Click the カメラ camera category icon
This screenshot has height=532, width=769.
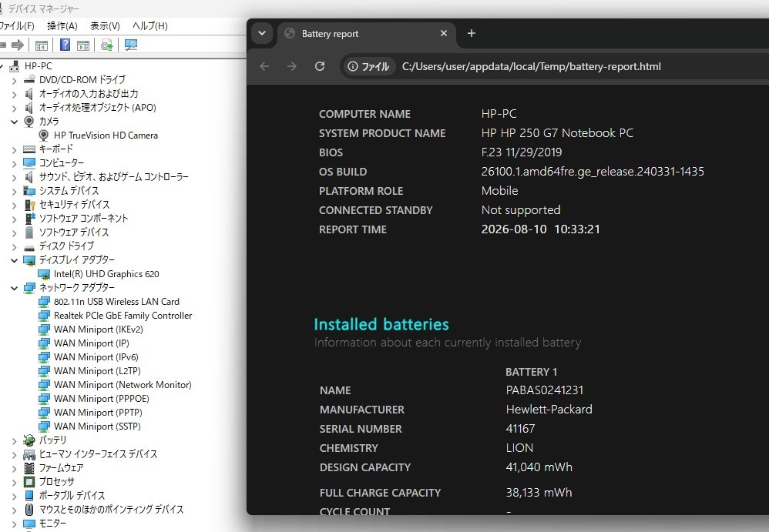[29, 121]
